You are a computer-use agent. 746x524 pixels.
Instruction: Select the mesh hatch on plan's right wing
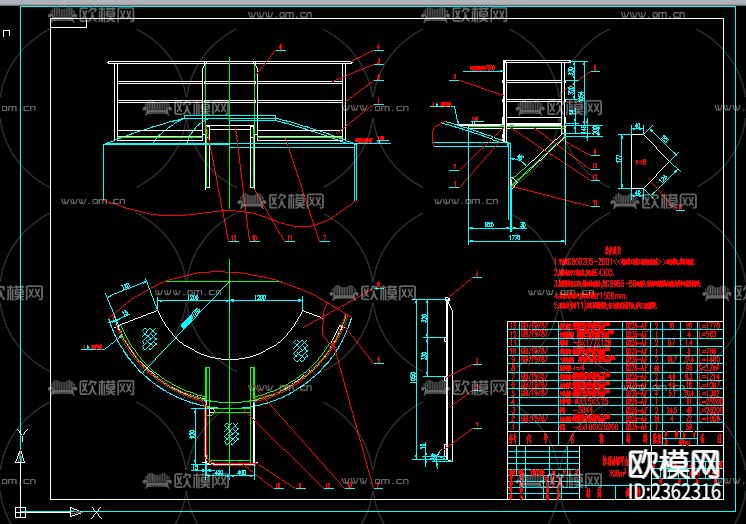tap(300, 350)
